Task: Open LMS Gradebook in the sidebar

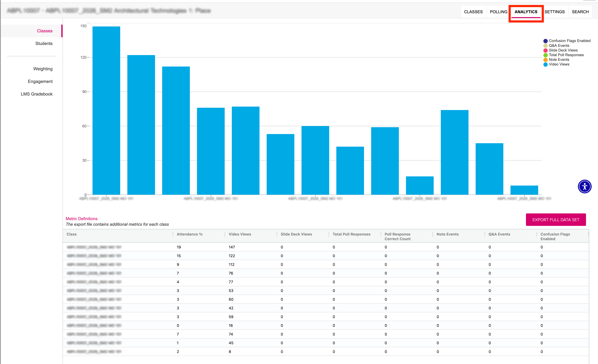Action: [37, 94]
